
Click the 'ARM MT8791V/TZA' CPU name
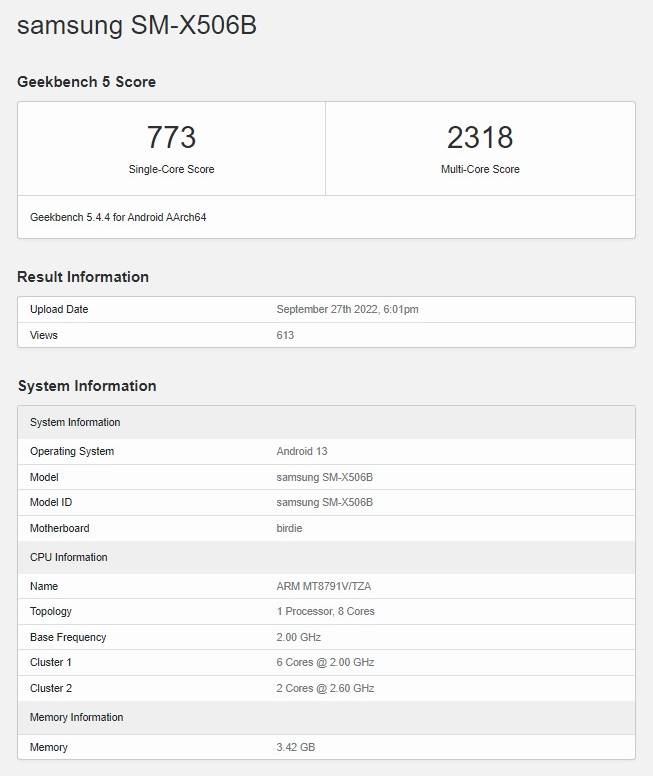pos(323,586)
